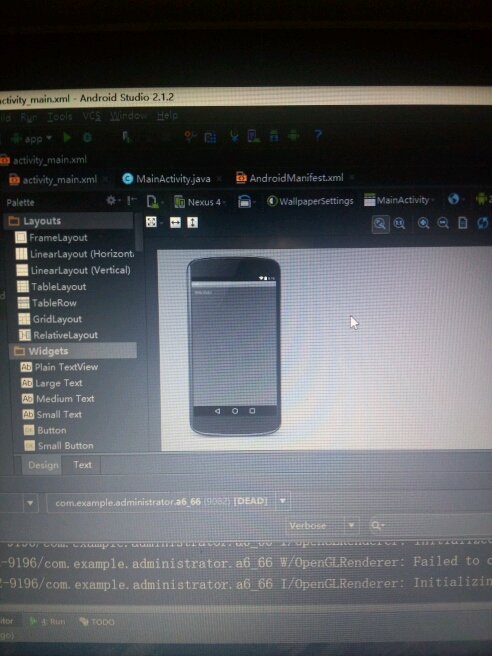Viewport: 492px width, 656px height.
Task: Open Android Device Monitor icon
Action: (x=293, y=135)
